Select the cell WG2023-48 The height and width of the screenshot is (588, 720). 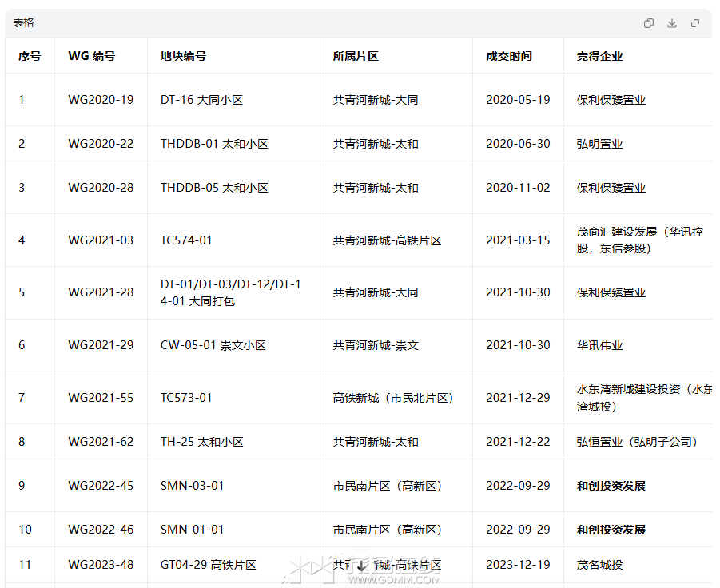[x=101, y=565]
